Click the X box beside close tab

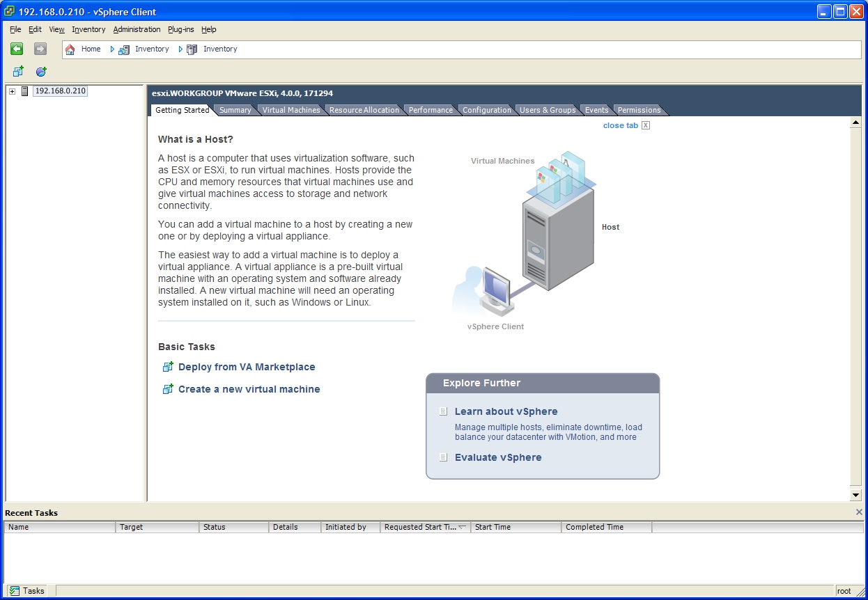pyautogui.click(x=646, y=125)
